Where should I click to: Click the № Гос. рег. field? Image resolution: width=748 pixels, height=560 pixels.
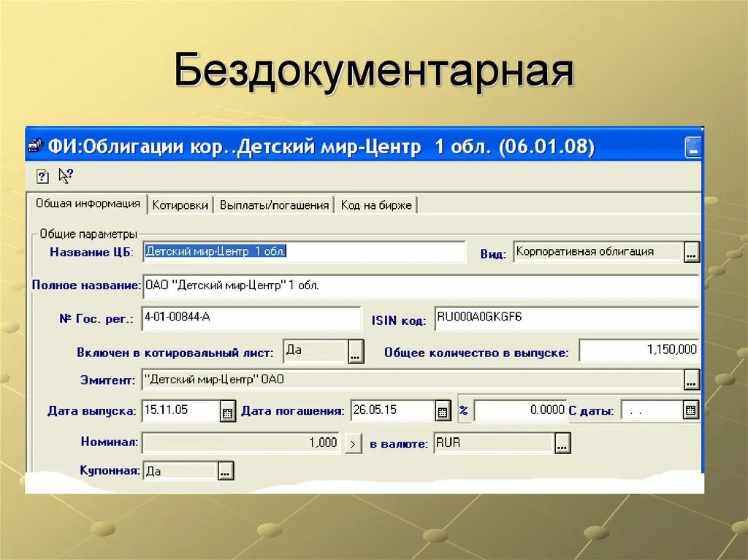[251, 318]
